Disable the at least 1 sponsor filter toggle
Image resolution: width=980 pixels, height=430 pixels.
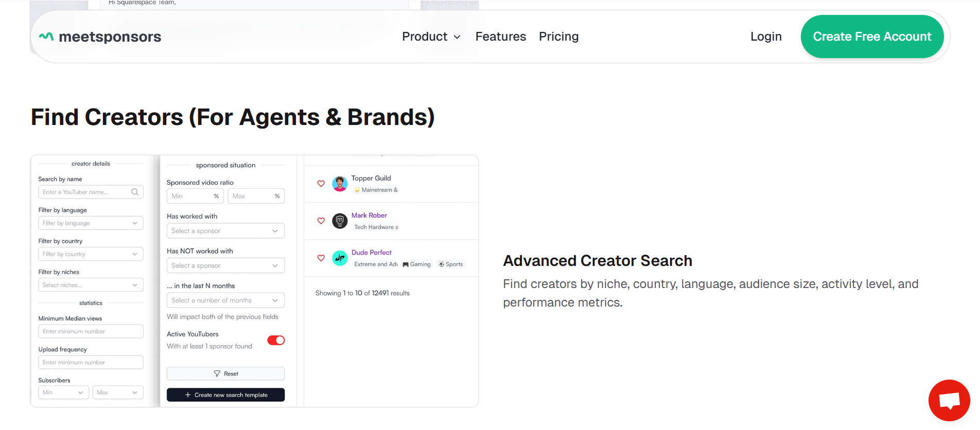(276, 340)
